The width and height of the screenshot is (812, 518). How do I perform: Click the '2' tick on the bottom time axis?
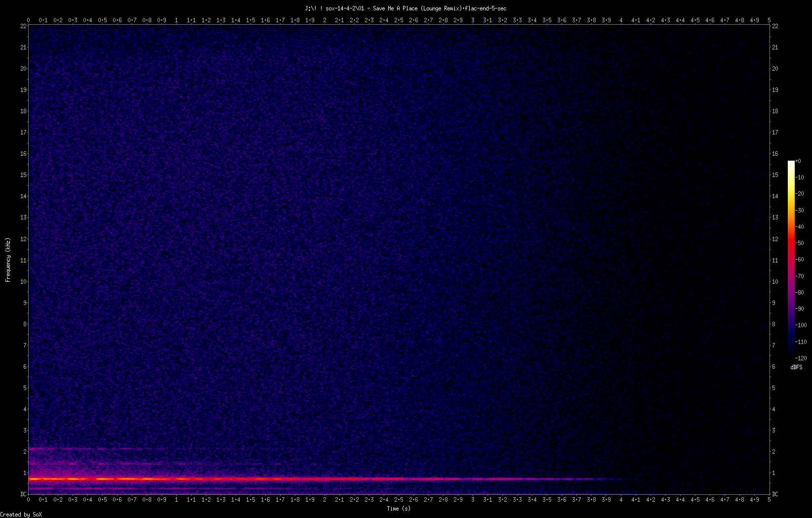point(325,500)
